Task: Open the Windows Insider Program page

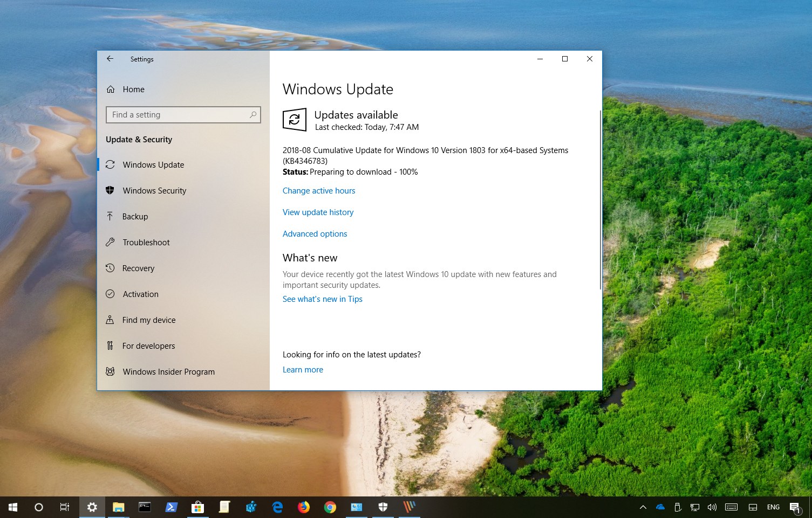Action: pyautogui.click(x=168, y=371)
